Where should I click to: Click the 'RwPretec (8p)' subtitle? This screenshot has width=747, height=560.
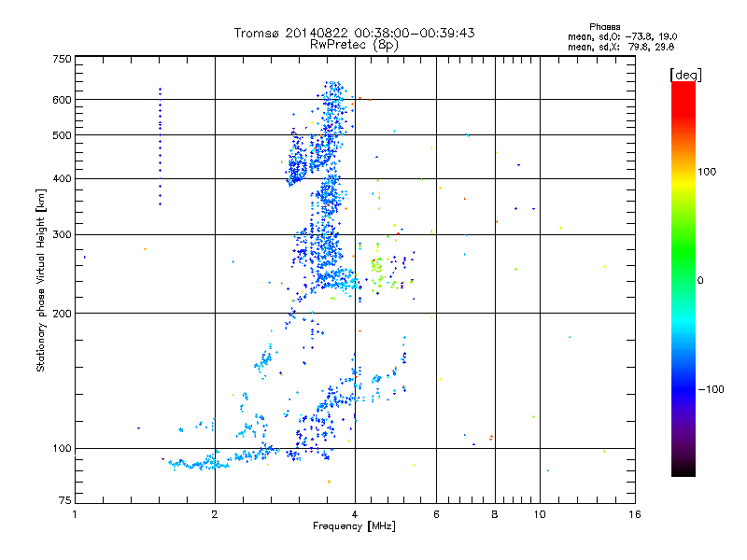[354, 45]
